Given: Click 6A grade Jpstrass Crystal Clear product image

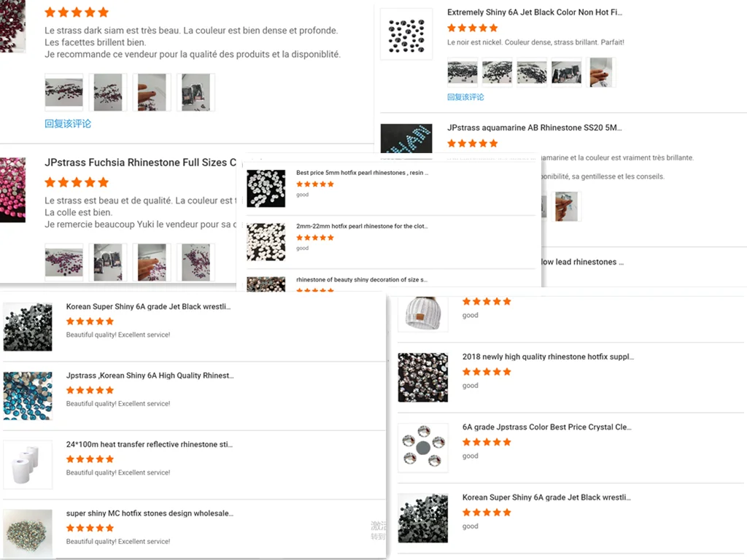Looking at the screenshot, I should click(423, 448).
